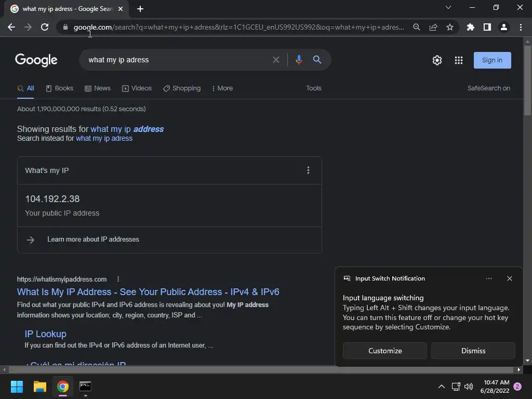
Task: Open the terminal app in taskbar
Action: point(85,387)
